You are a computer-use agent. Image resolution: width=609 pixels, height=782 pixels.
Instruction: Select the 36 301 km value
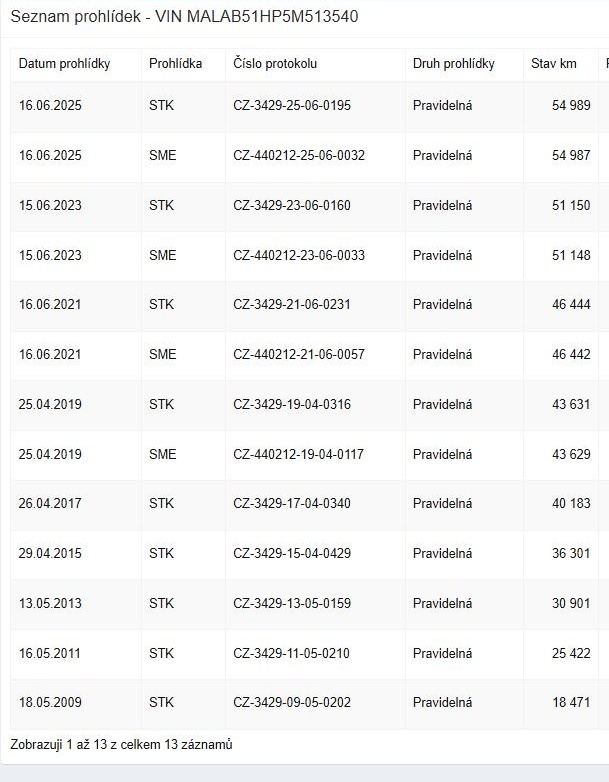tap(571, 554)
